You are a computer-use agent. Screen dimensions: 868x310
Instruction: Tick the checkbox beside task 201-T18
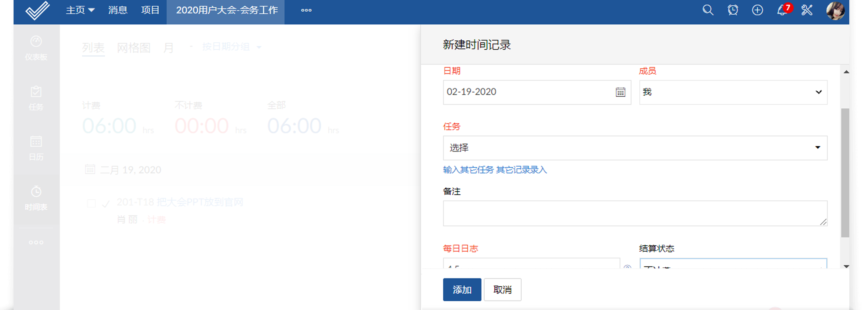click(x=91, y=203)
